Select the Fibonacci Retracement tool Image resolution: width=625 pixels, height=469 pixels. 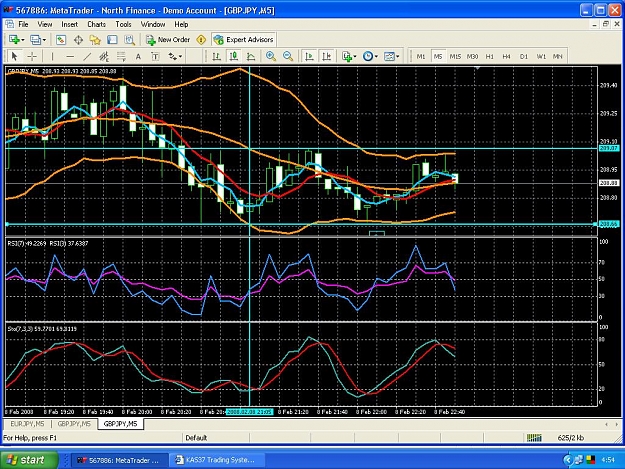pyautogui.click(x=121, y=57)
